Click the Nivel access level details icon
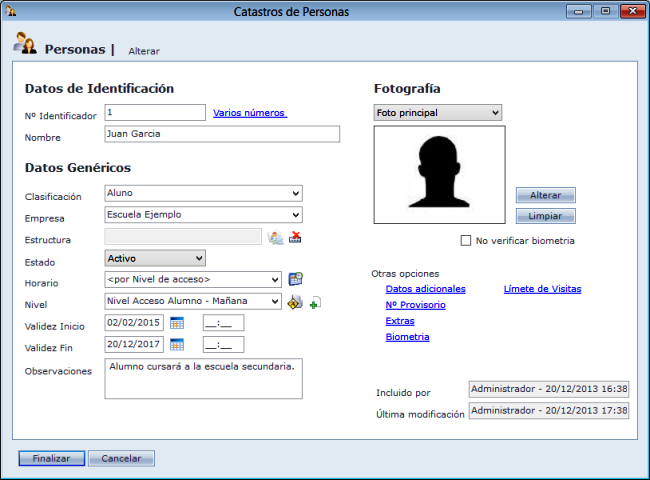This screenshot has height=480, width=650. (x=295, y=302)
